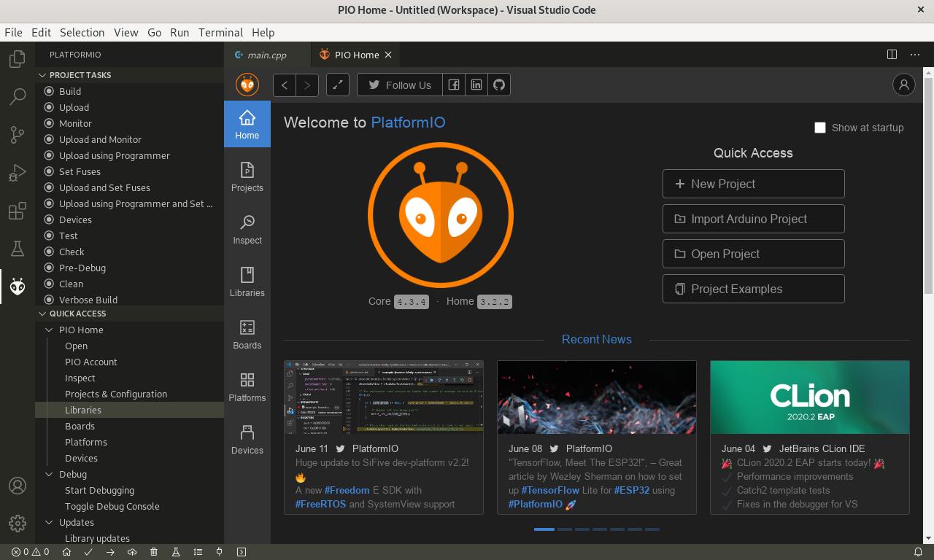Click the PlatformIO Upload arrow in status bar
The width and height of the screenshot is (934, 560).
pyautogui.click(x=110, y=552)
